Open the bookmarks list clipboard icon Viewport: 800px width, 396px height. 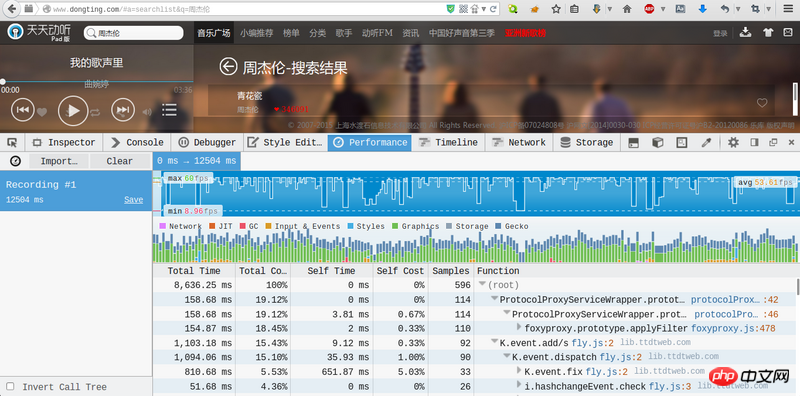click(x=574, y=9)
